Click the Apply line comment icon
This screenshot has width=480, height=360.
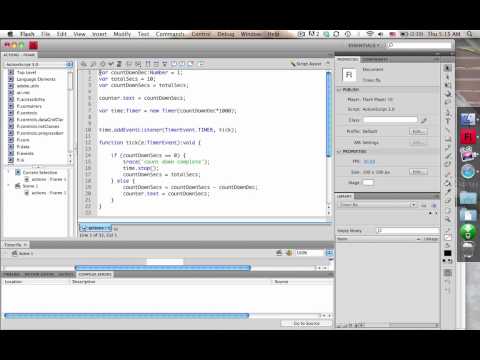(x=182, y=64)
